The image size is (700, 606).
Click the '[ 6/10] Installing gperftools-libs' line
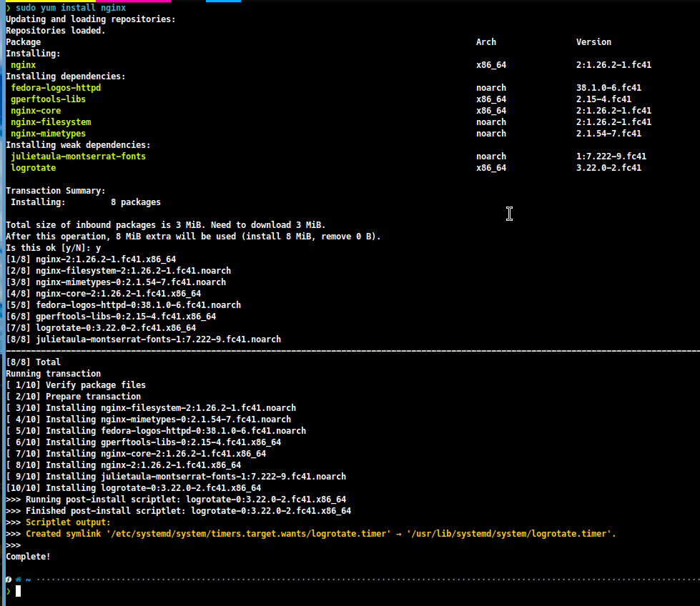coord(143,442)
